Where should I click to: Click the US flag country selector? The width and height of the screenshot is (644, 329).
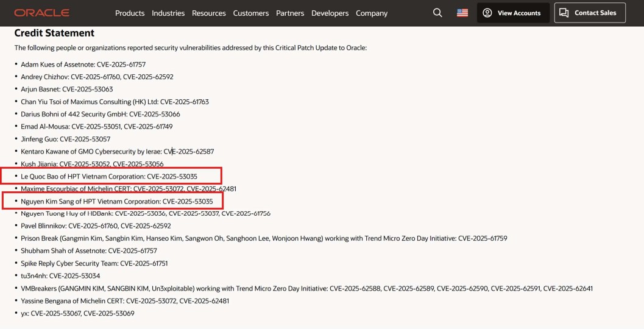pos(462,13)
